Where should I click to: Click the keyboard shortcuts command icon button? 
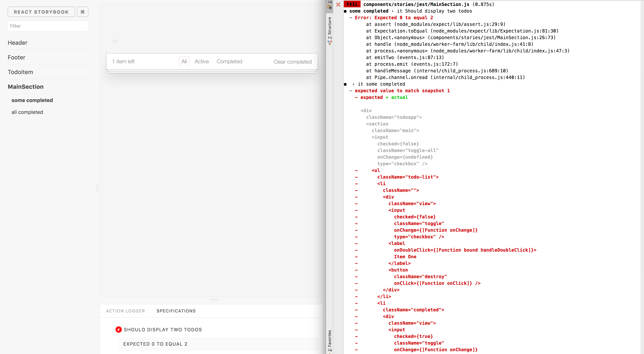click(x=83, y=12)
